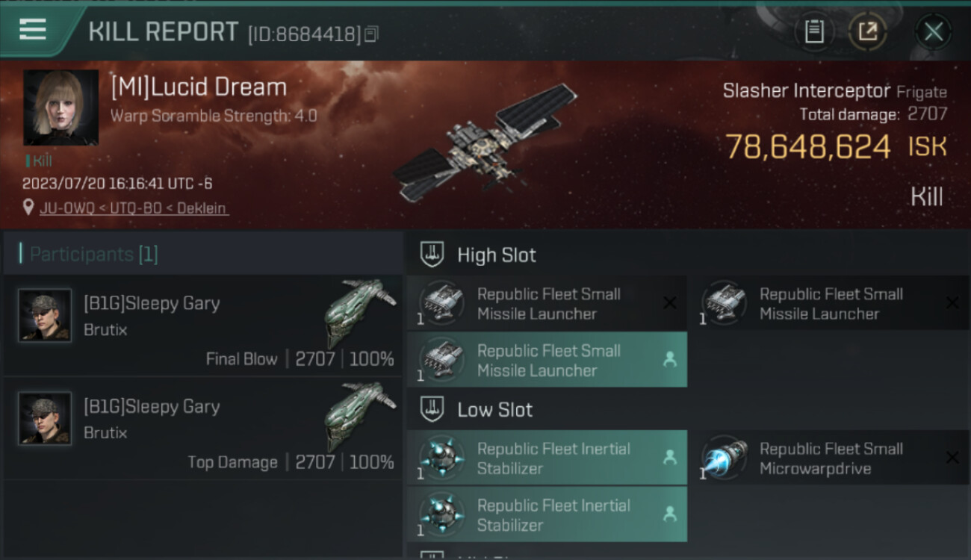Select the first Republic Fleet Inertial Stabilizer

point(547,458)
